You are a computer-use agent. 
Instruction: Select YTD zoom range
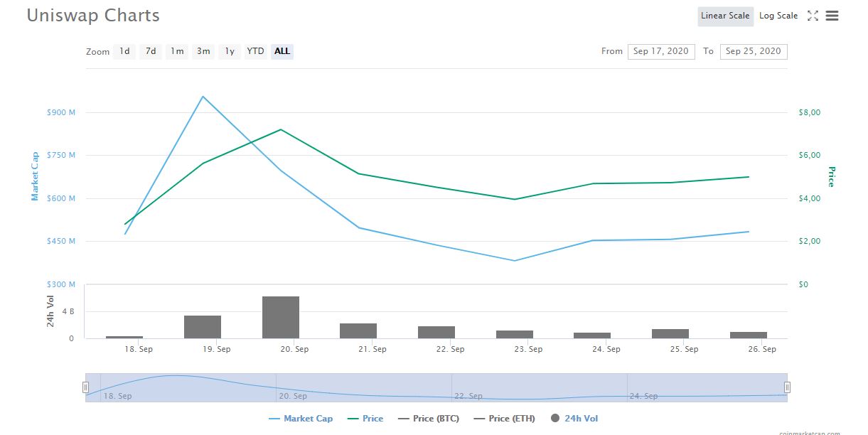[255, 51]
